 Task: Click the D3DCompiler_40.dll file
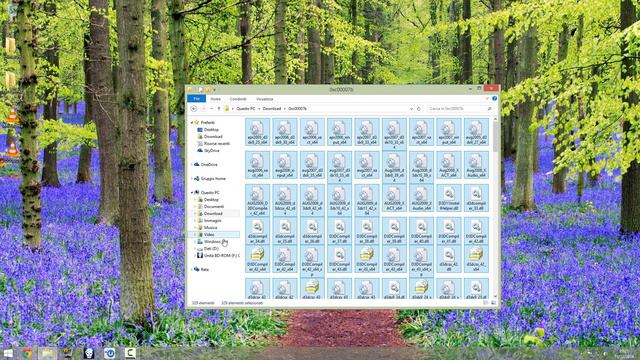[422, 231]
